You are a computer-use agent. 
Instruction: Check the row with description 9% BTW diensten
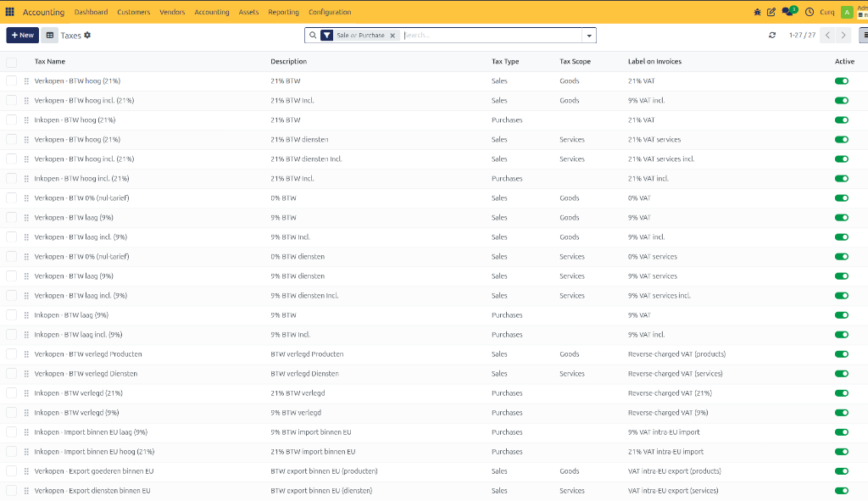pos(12,276)
